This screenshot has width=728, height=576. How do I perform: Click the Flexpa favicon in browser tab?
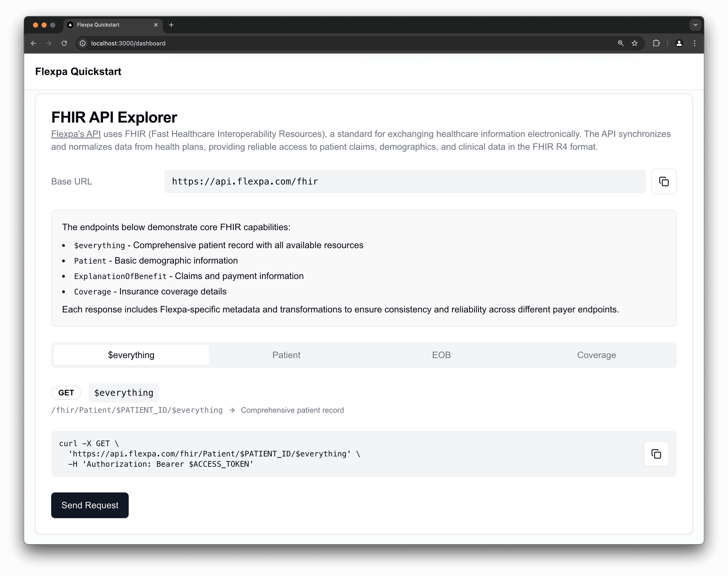pos(70,25)
